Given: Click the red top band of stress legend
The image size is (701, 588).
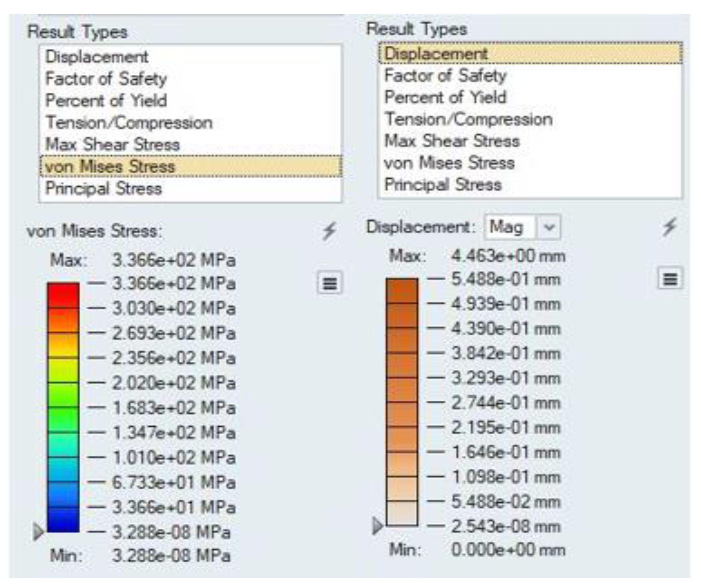Looking at the screenshot, I should [x=63, y=295].
